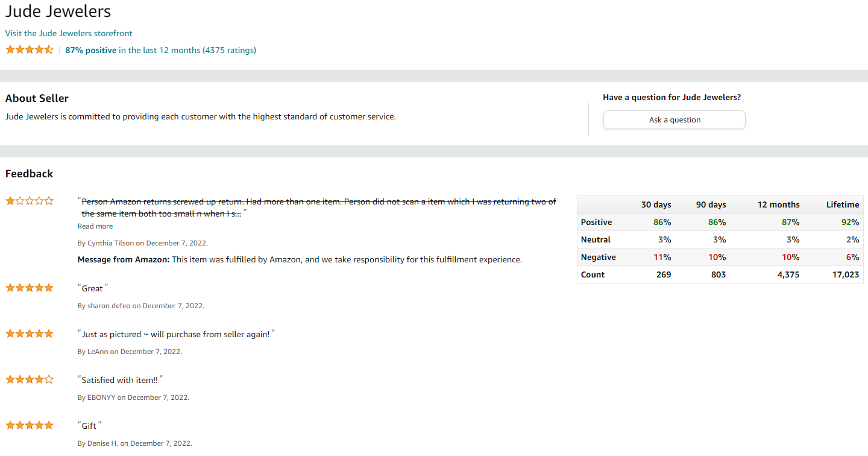Screen dimensions: 868x456
Task: Click the Negative row label in table
Action: point(598,257)
